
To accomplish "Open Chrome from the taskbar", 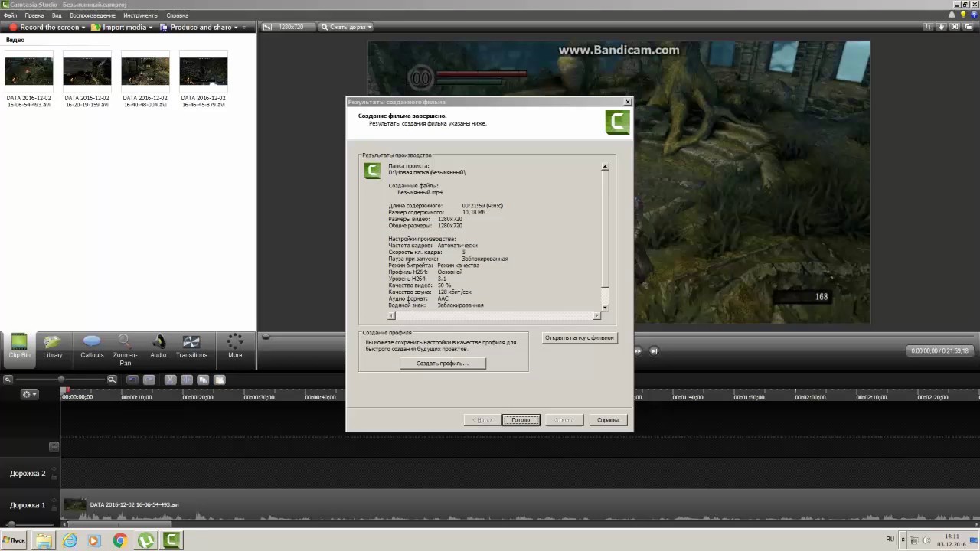I will (119, 540).
